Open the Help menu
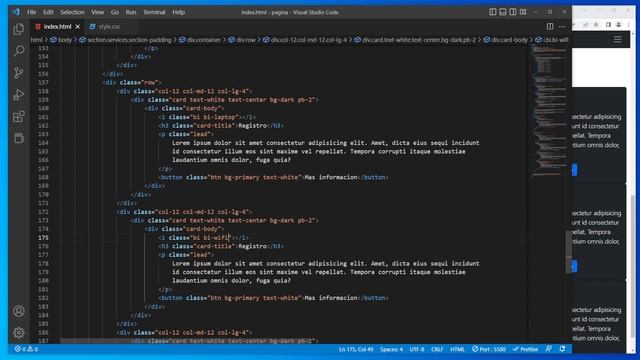 (178, 12)
